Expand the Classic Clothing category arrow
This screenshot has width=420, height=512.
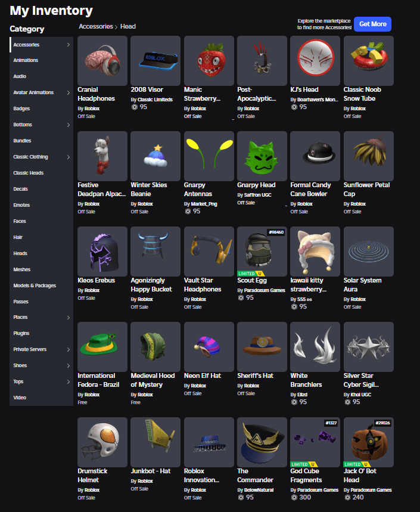click(x=68, y=157)
